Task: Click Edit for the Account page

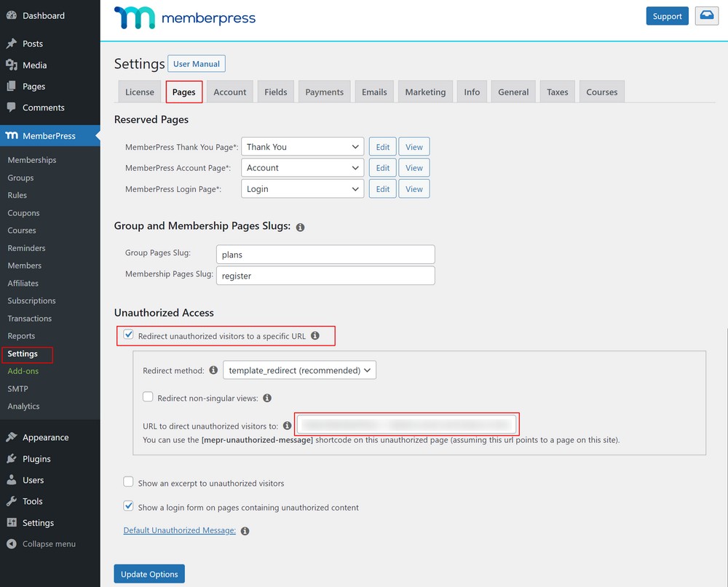Action: click(x=383, y=167)
